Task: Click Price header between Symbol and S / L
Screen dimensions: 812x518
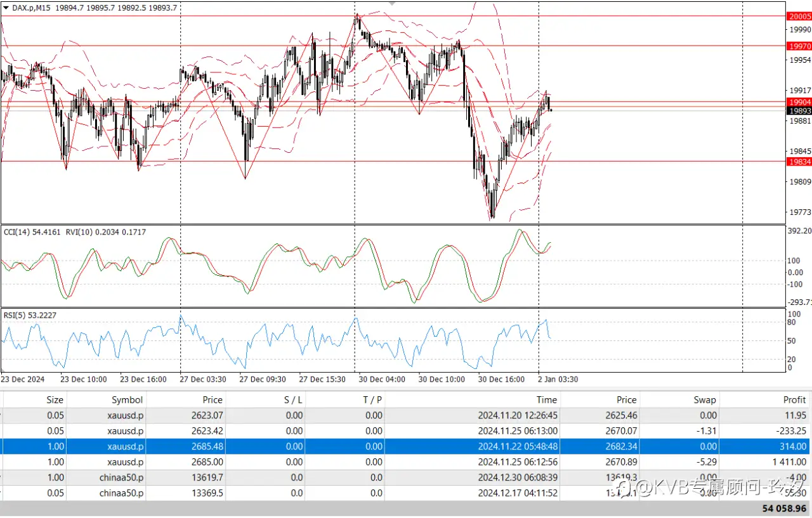Action: [213, 399]
